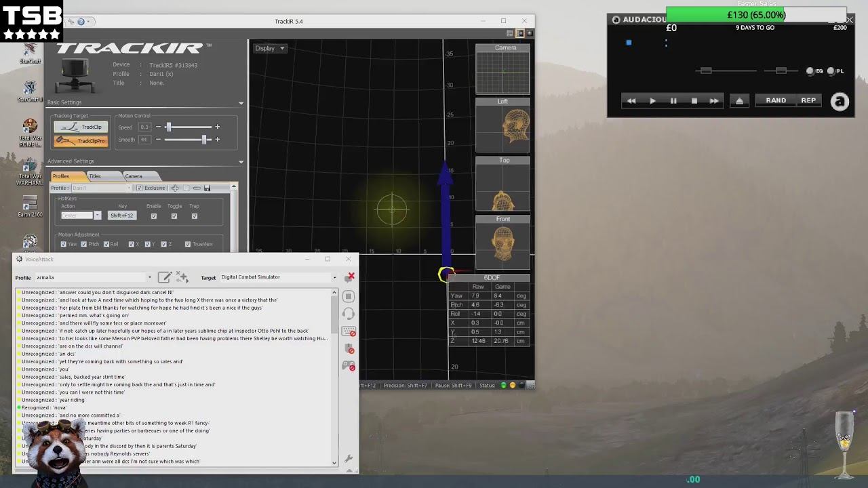
Task: Stop playback in Audacious
Action: click(x=694, y=101)
